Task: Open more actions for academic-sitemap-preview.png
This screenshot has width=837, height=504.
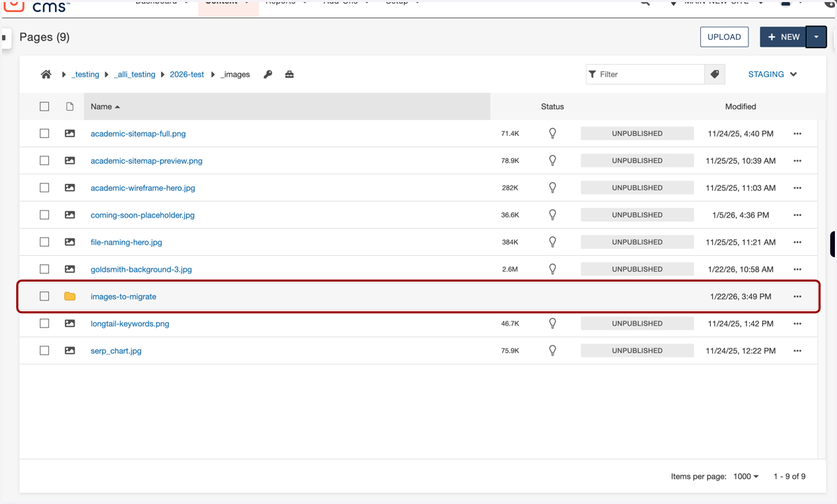Action: coord(797,161)
